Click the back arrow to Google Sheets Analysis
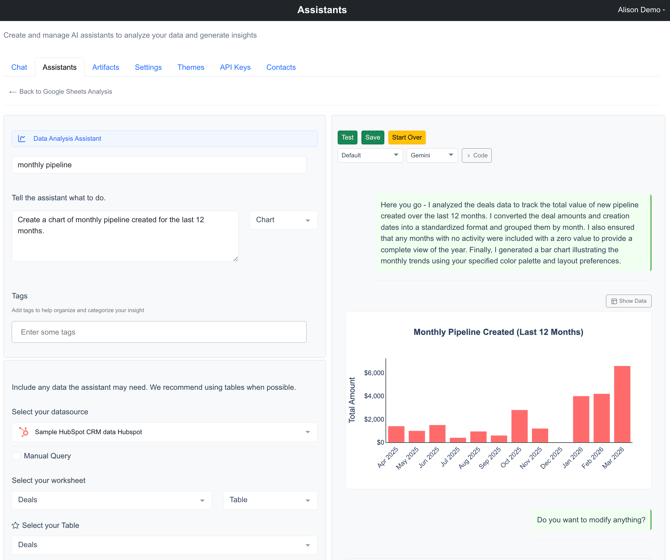Image resolution: width=670 pixels, height=560 pixels. (13, 92)
